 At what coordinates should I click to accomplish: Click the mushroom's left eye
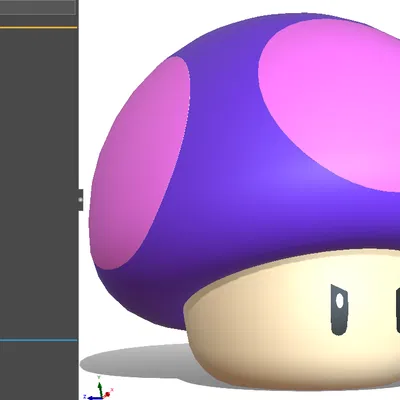(x=339, y=310)
